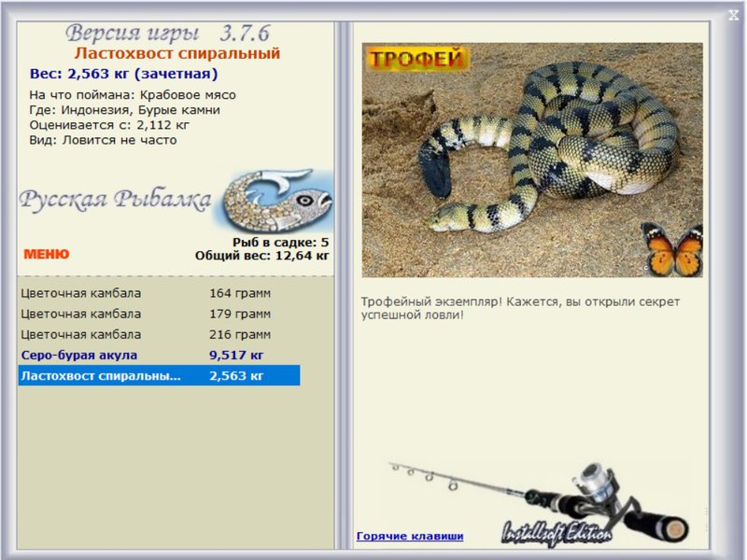This screenshot has height=560, width=747.
Task: Click the fishing rod image
Action: click(x=541, y=503)
